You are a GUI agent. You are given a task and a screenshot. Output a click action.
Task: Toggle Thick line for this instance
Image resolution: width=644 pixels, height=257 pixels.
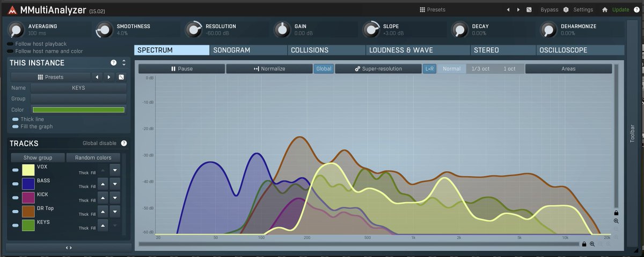click(x=16, y=119)
